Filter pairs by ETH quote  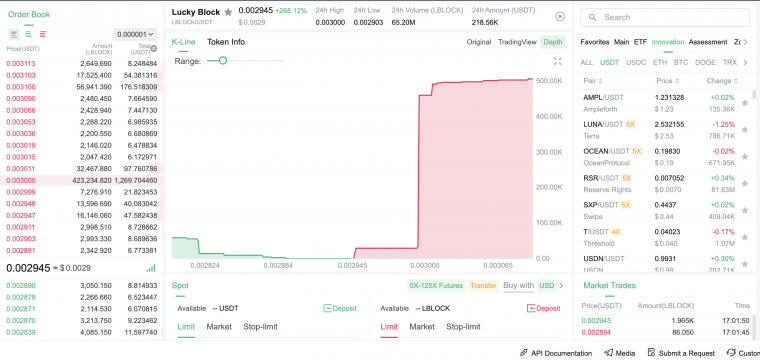point(660,63)
